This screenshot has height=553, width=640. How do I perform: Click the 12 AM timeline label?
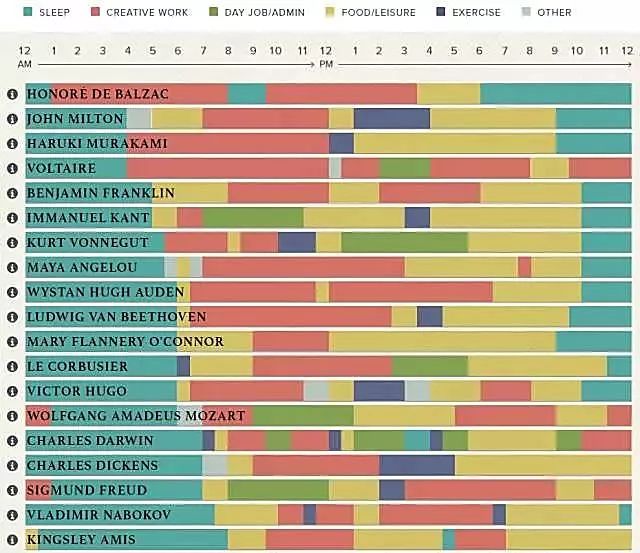tap(24, 57)
